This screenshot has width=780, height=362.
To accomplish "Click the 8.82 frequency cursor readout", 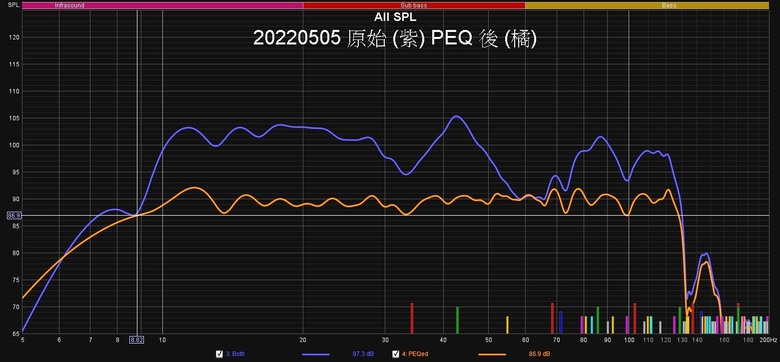I will [x=137, y=340].
